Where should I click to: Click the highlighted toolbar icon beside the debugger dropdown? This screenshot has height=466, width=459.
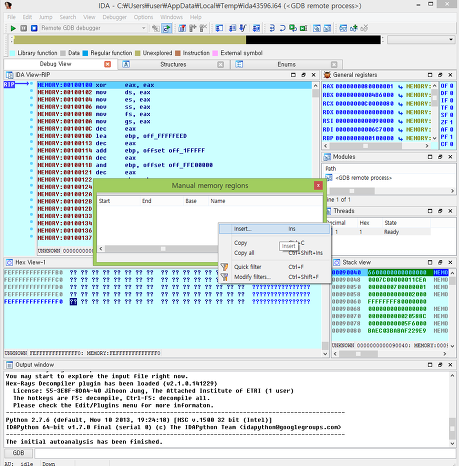[x=166, y=28]
